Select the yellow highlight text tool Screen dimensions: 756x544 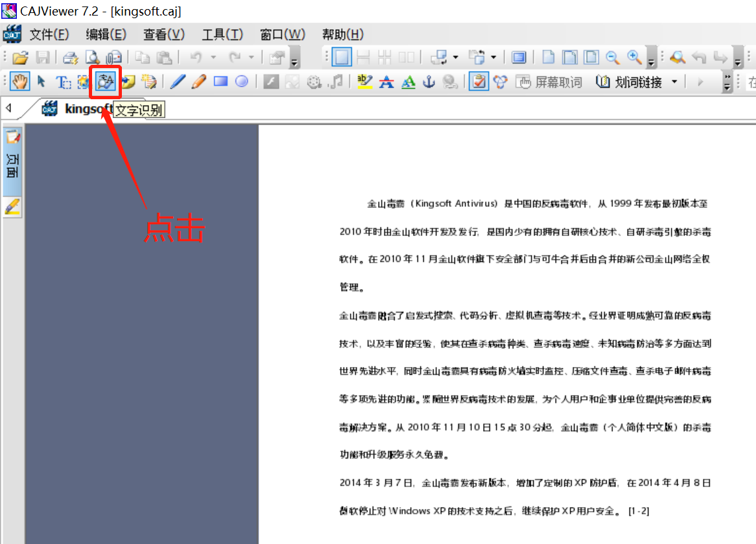(x=365, y=82)
